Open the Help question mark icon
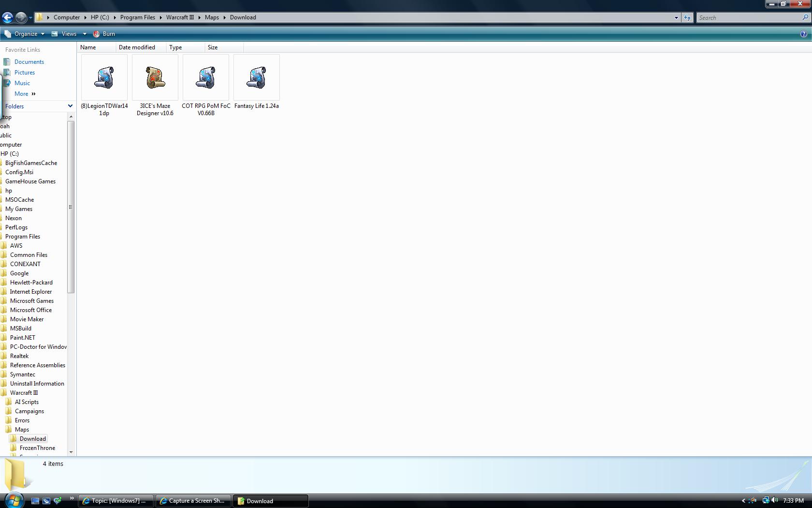 point(803,34)
